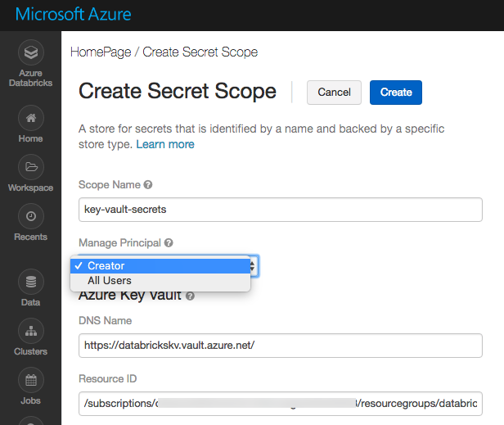This screenshot has width=504, height=425.
Task: Click the DNS Name label
Action: tap(105, 321)
